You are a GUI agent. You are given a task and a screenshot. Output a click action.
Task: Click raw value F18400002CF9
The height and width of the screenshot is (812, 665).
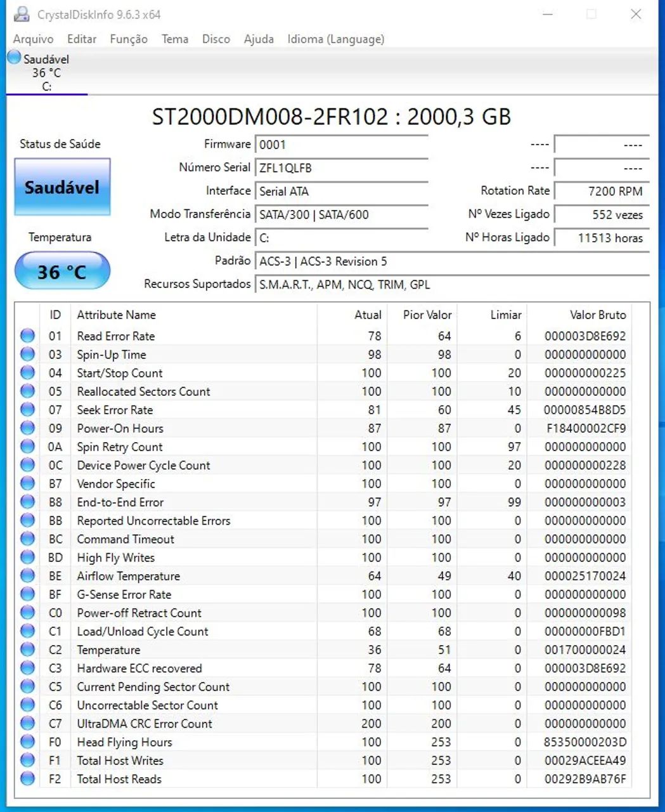pyautogui.click(x=586, y=428)
